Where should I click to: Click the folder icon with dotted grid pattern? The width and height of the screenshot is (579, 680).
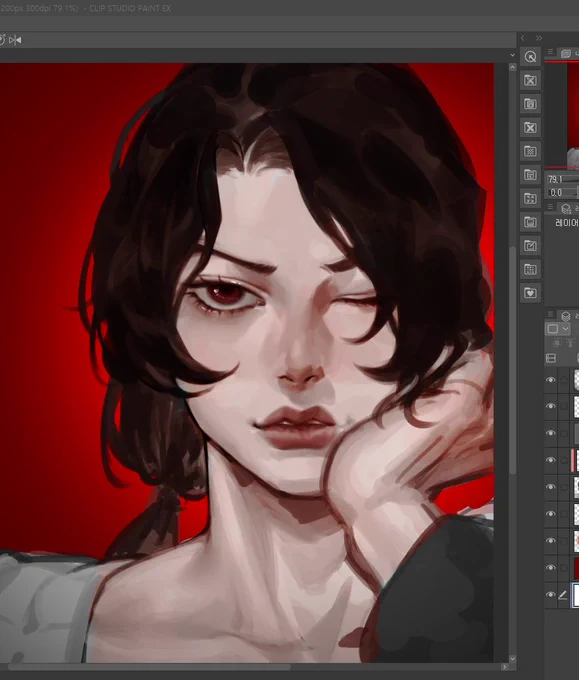tap(530, 151)
